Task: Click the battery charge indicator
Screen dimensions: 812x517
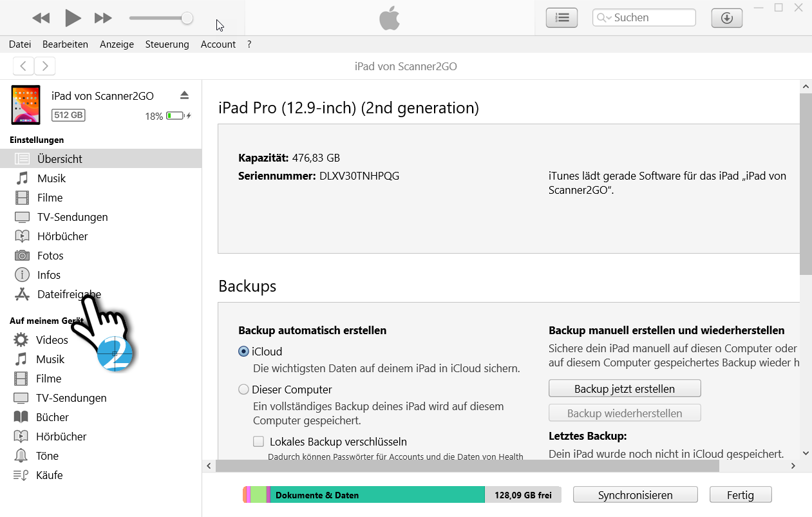Action: click(178, 116)
